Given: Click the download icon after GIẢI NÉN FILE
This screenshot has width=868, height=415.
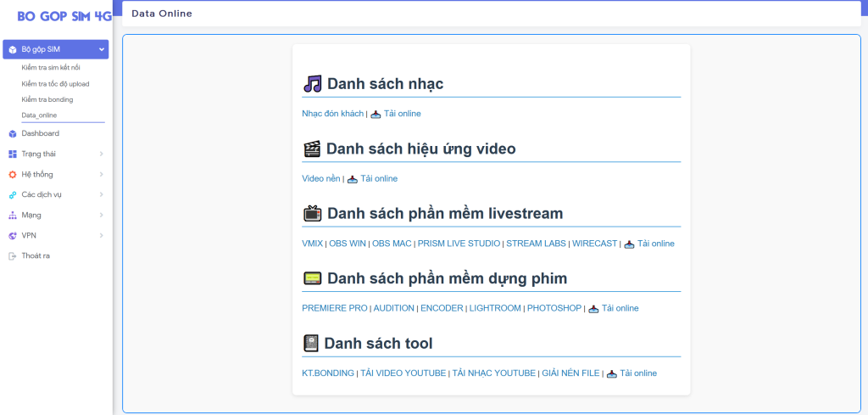Looking at the screenshot, I should pyautogui.click(x=612, y=374).
